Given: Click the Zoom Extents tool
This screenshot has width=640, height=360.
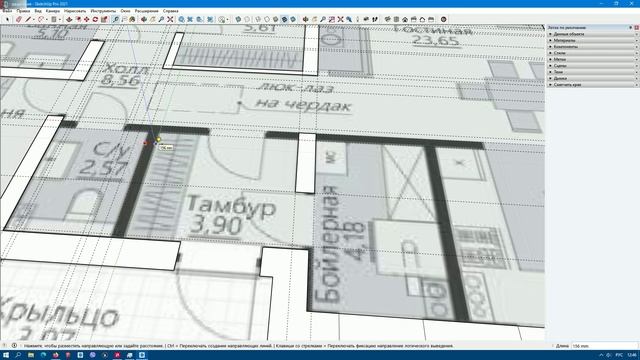Looking at the screenshot, I should pos(170,19).
